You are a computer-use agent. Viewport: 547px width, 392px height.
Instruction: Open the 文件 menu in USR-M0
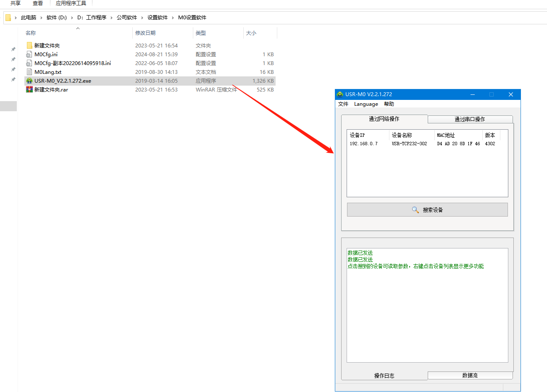tap(343, 104)
